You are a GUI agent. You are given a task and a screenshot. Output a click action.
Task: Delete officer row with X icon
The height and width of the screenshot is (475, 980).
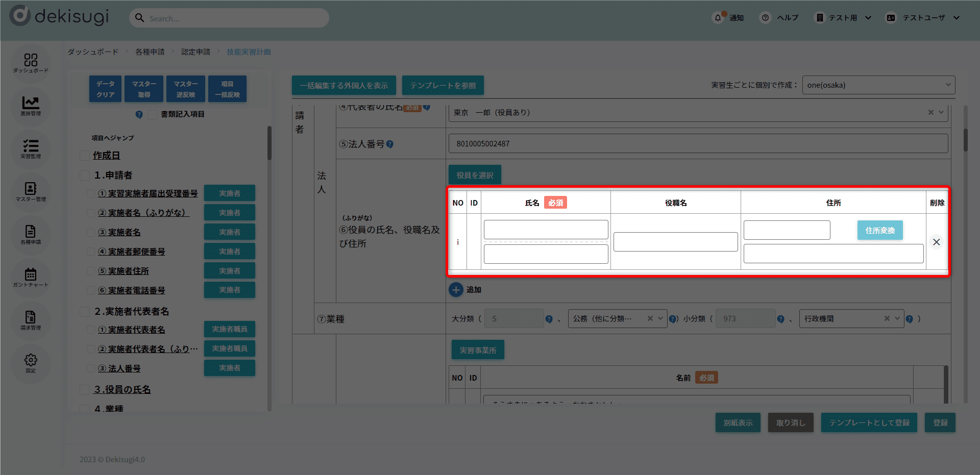(936, 242)
